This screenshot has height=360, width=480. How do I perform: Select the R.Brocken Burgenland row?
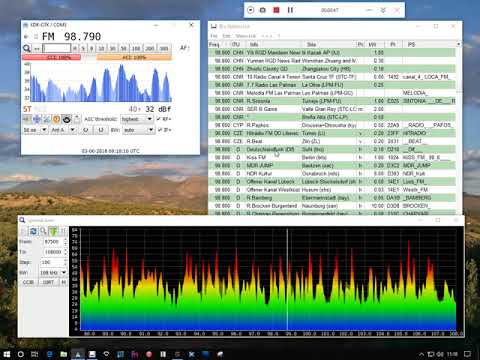pyautogui.click(x=332, y=206)
